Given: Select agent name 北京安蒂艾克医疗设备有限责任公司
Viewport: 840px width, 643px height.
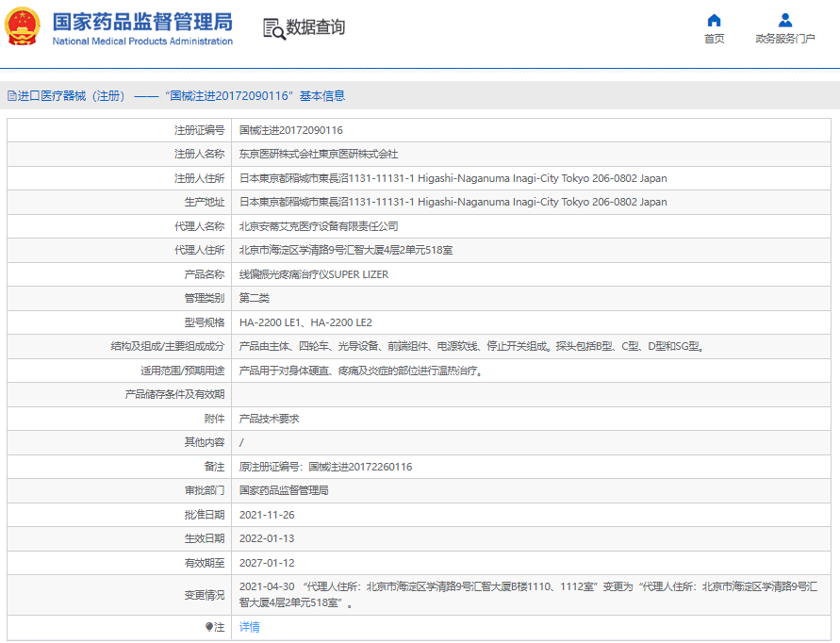Looking at the screenshot, I should (319, 226).
